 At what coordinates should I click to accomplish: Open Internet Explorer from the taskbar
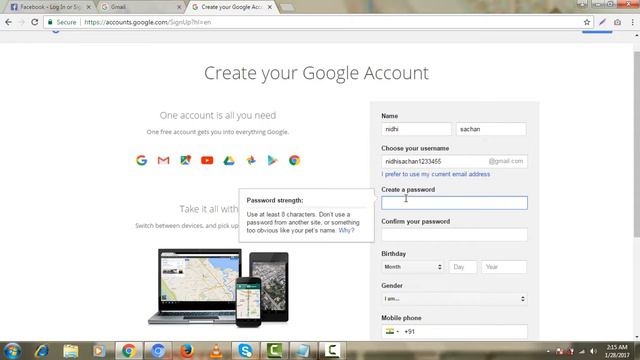42,351
